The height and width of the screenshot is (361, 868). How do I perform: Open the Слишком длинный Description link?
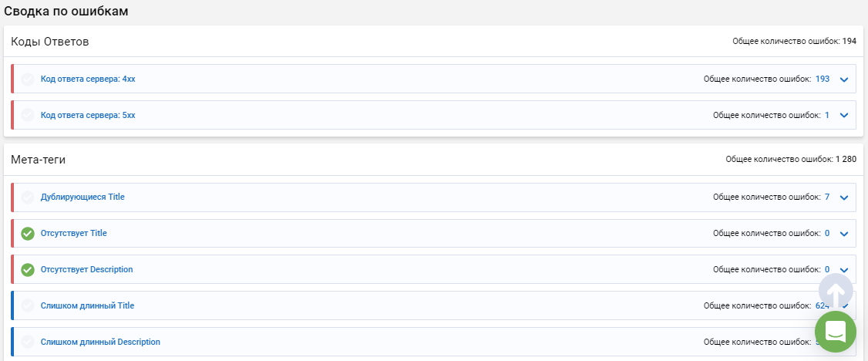click(x=100, y=342)
